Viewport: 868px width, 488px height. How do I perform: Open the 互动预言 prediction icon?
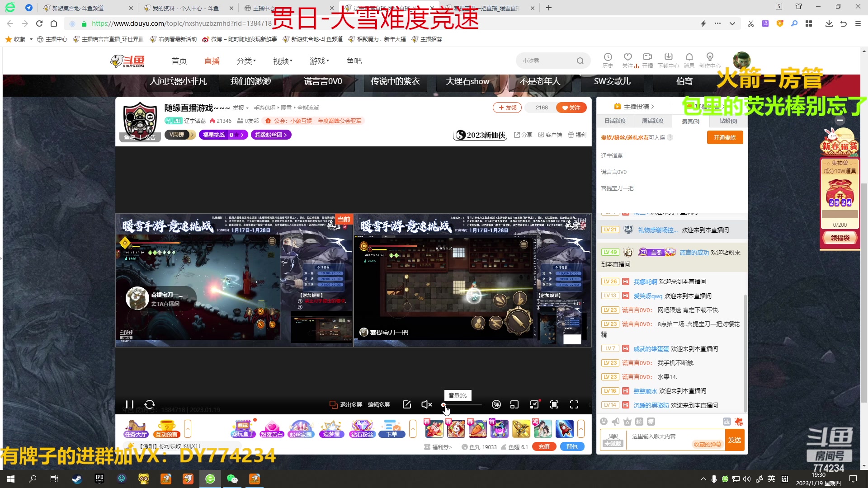(166, 429)
